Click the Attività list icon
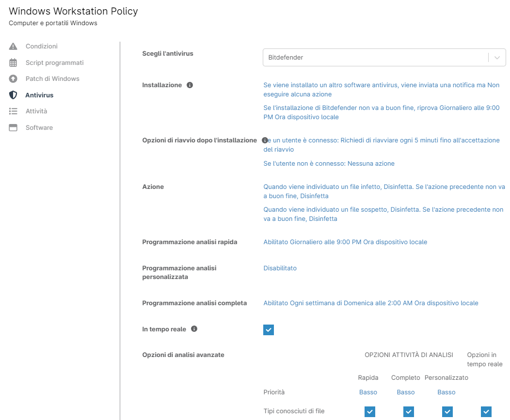 coord(13,111)
